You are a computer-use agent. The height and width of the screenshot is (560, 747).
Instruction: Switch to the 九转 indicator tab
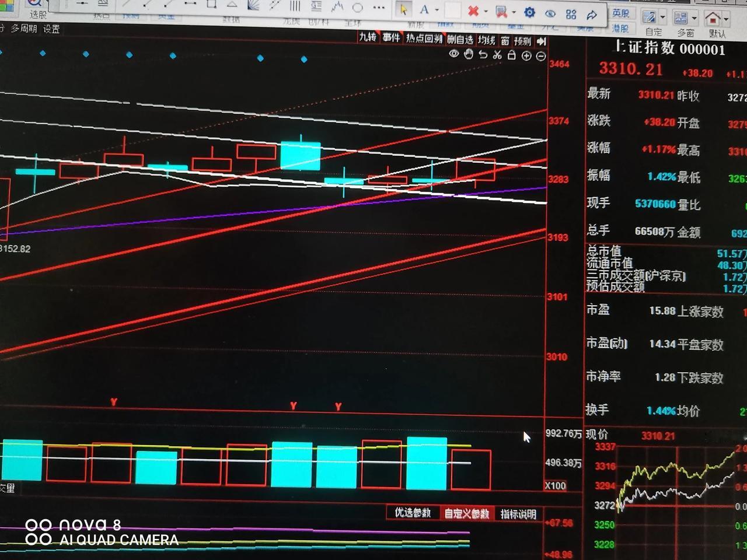368,37
